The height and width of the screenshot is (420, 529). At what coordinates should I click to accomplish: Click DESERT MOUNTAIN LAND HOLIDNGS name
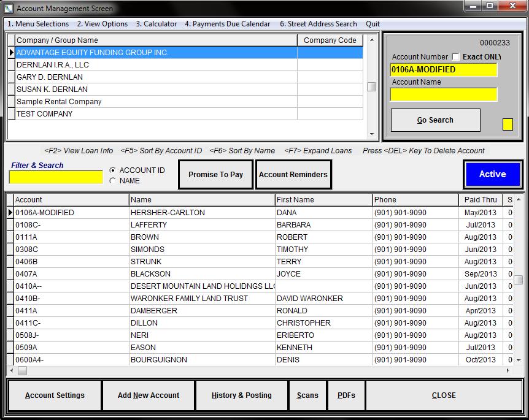click(x=202, y=286)
